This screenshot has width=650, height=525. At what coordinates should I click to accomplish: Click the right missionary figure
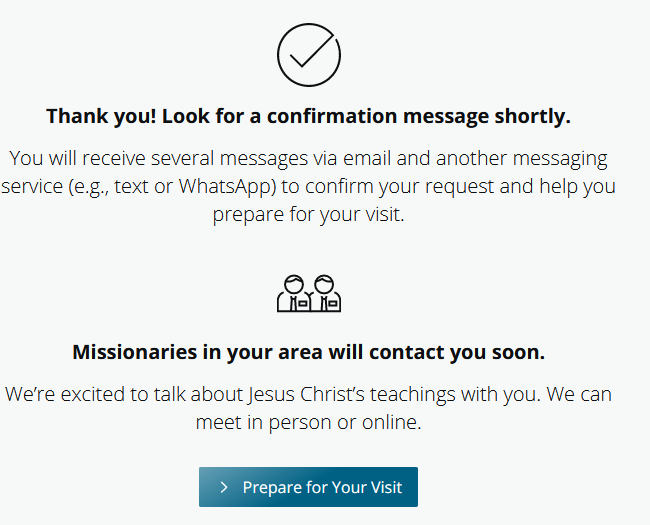point(325,292)
